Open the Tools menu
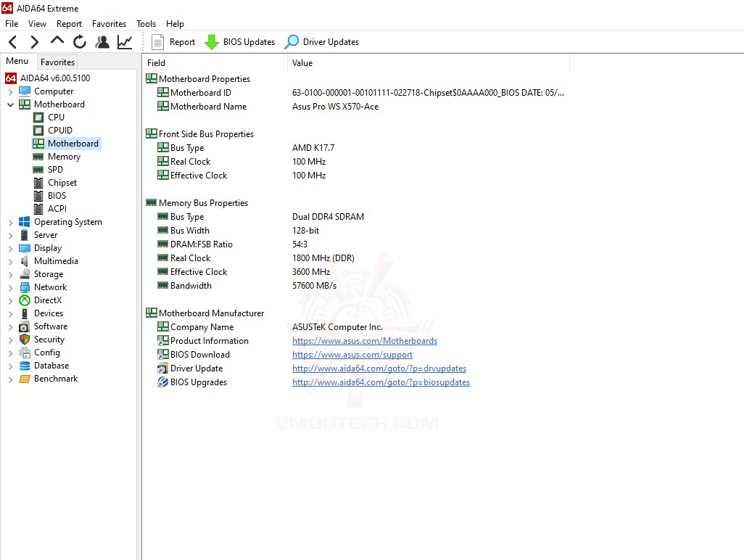 (x=146, y=23)
